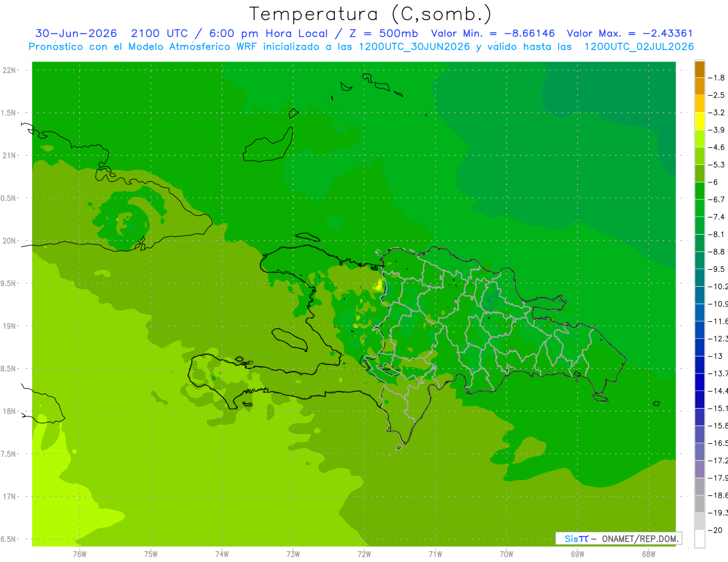Viewport: 728px width, 562px height.
Task: Click the "22N" latitude axis label
Action: coord(9,70)
